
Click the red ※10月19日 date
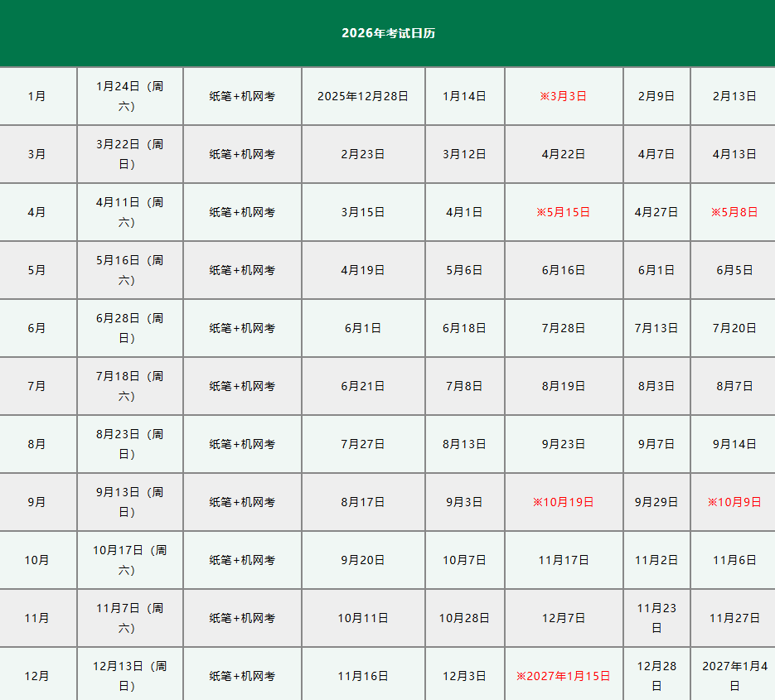click(x=563, y=502)
